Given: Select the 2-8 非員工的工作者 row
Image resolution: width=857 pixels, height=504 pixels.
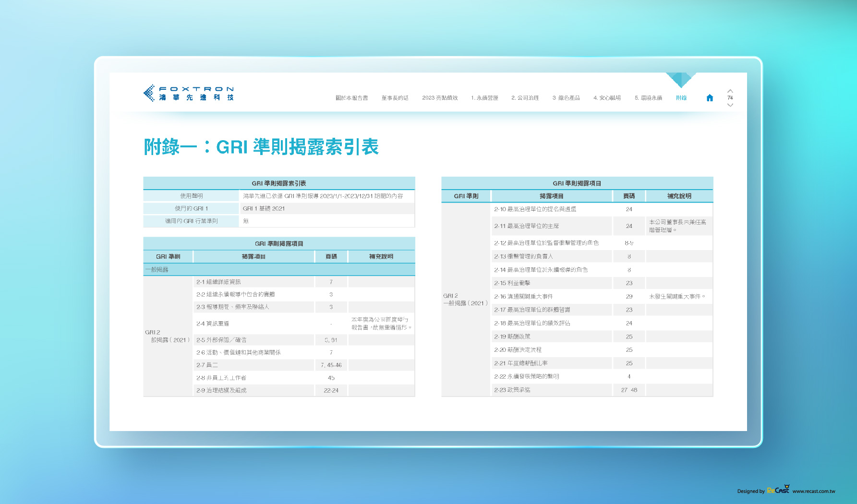Looking at the screenshot, I should [x=303, y=378].
